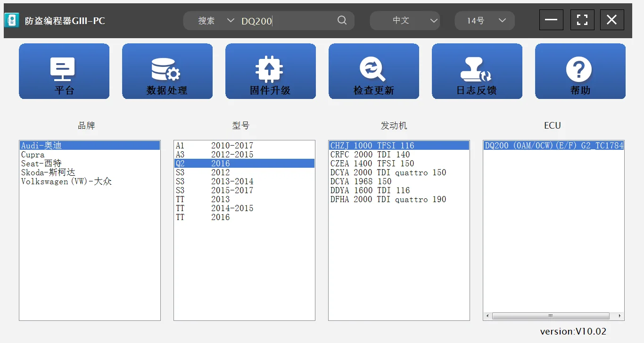Select engine CZEA 1400 TFSI 150
Image resolution: width=644 pixels, height=343 pixels.
coord(399,163)
